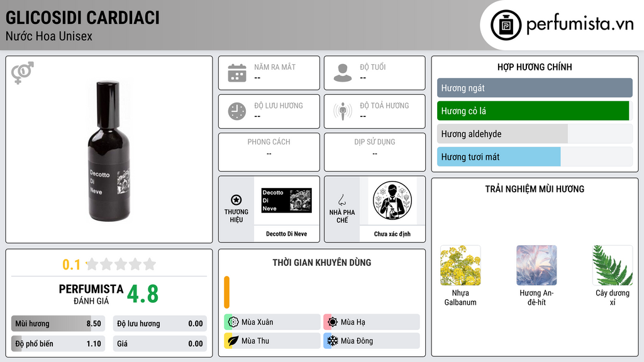Click the sun icon for Mùa Hạ
This screenshot has height=362, width=644.
tap(333, 322)
